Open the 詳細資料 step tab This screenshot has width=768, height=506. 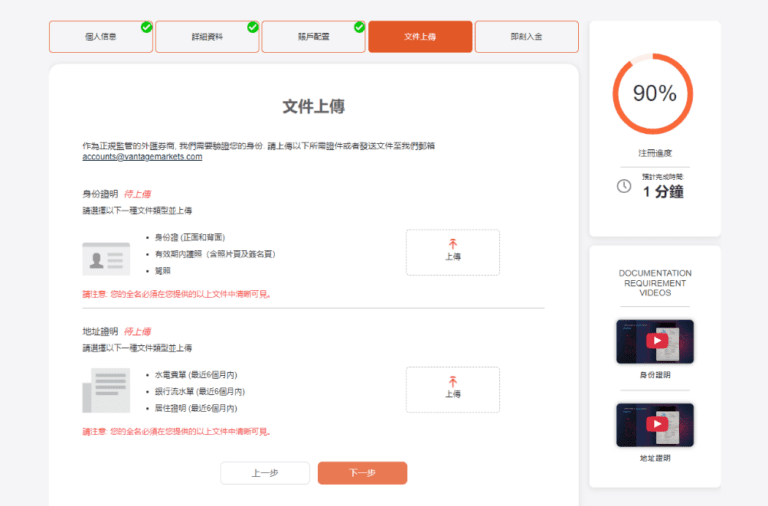point(207,37)
